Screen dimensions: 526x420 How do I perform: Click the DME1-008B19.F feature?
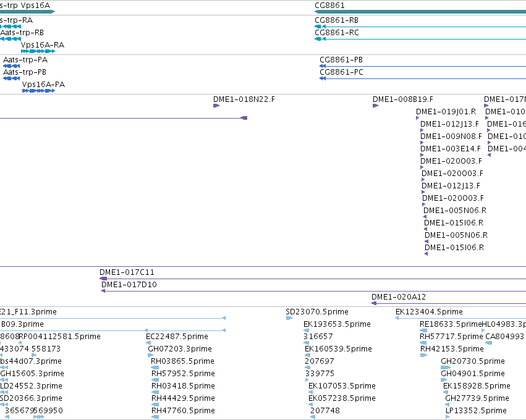click(375, 106)
